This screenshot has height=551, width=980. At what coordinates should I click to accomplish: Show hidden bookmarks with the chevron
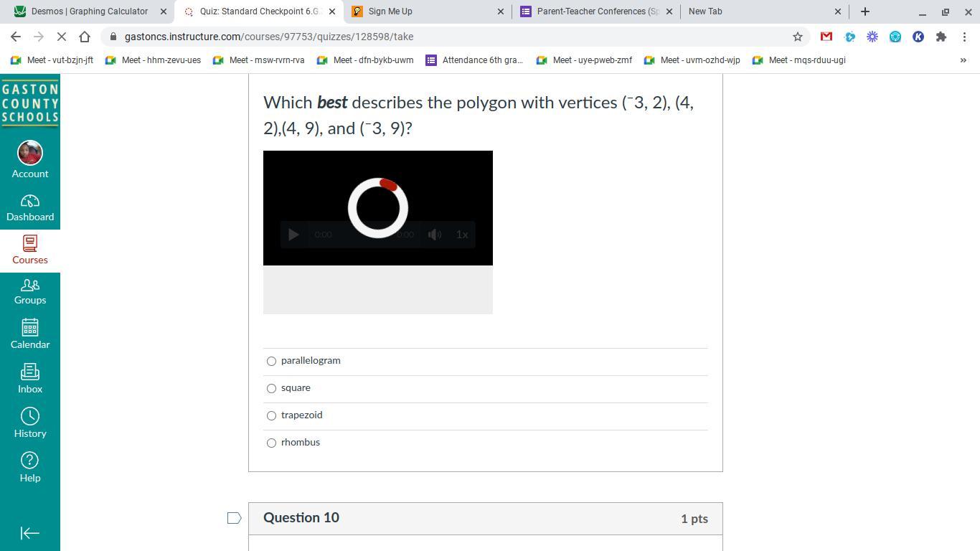(963, 60)
